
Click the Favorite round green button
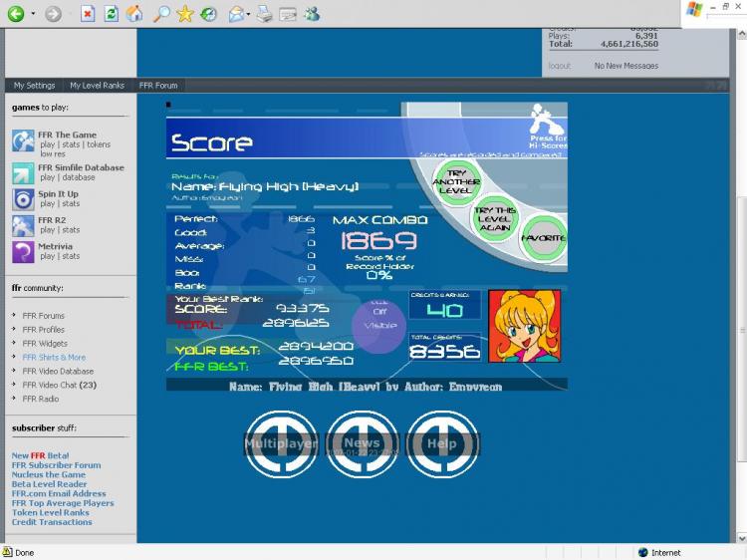(x=543, y=238)
